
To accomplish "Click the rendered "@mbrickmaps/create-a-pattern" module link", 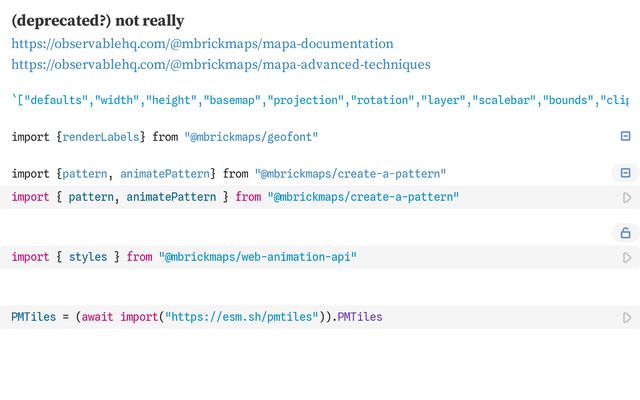I will pyautogui.click(x=350, y=174).
